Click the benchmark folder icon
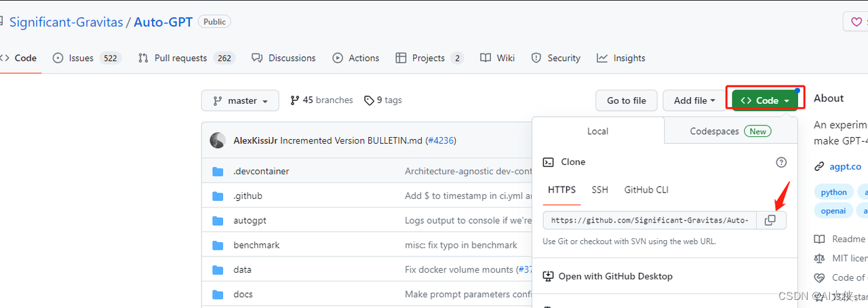 pos(218,245)
